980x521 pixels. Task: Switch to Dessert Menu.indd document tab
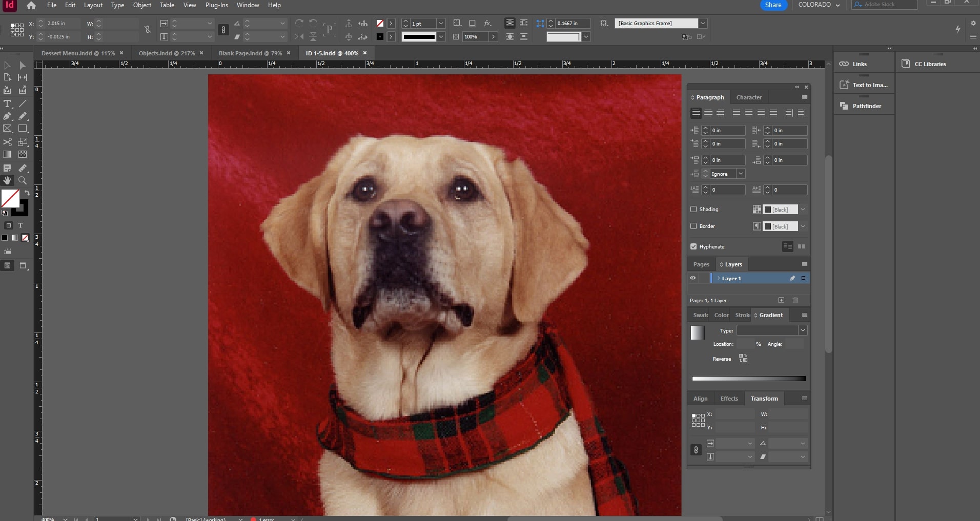pyautogui.click(x=78, y=53)
